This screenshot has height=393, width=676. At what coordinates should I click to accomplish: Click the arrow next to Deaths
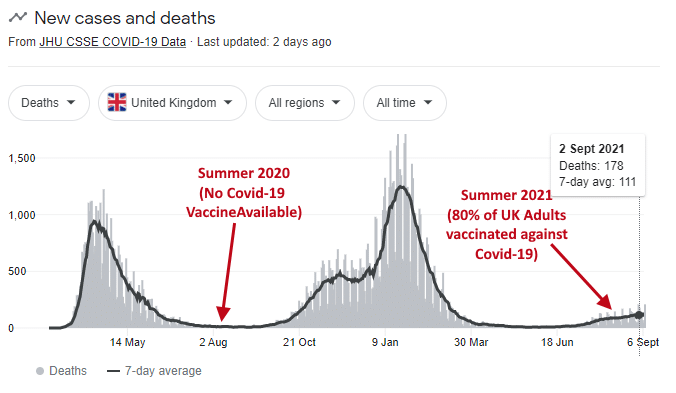71,103
